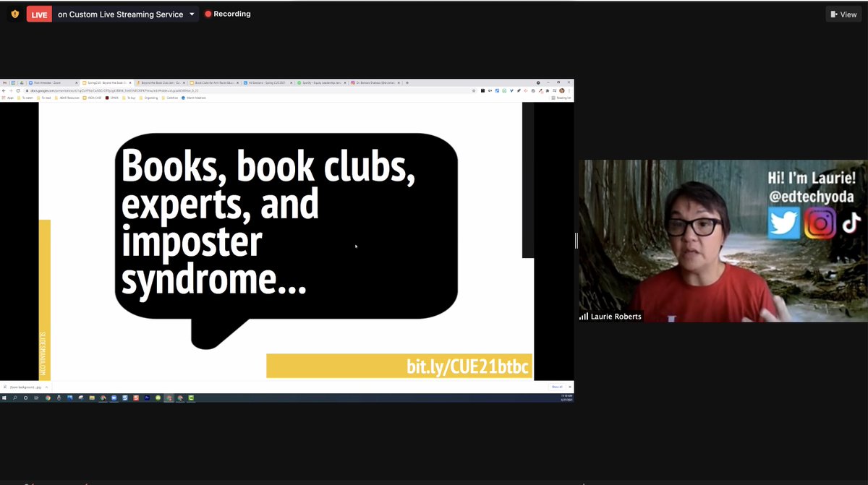Open Chrome's three-dot menu
This screenshot has height=485, width=868.
tap(569, 90)
